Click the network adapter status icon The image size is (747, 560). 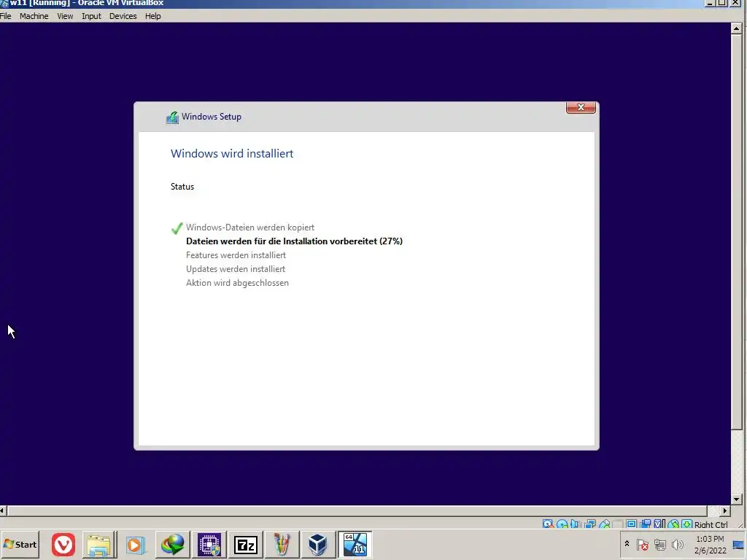(589, 524)
